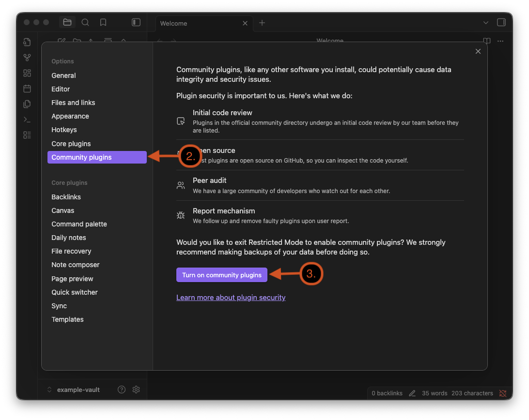Open Daily notes plugin settings
Viewport: 529px width, 420px height.
coord(97,238)
